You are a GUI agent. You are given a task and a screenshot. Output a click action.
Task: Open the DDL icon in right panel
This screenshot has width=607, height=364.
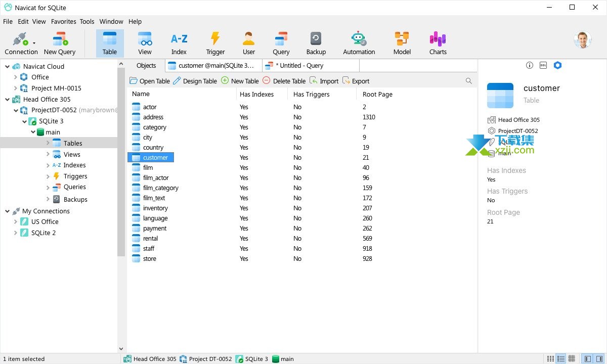click(543, 65)
